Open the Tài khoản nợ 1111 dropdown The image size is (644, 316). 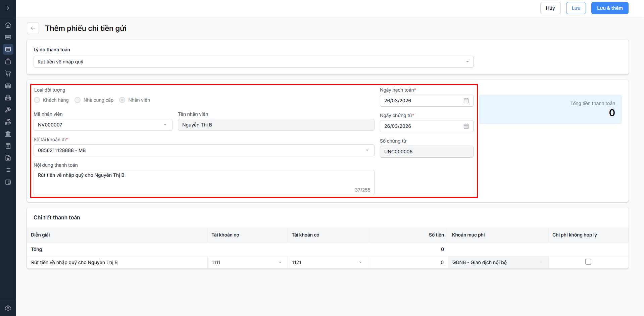pyautogui.click(x=247, y=262)
